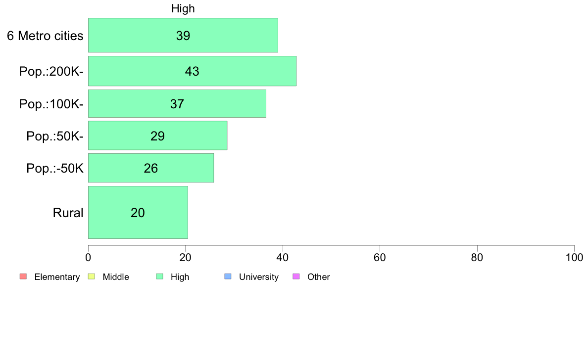Click the 40 tick on x-axis
The width and height of the screenshot is (588, 364).
coord(283,258)
